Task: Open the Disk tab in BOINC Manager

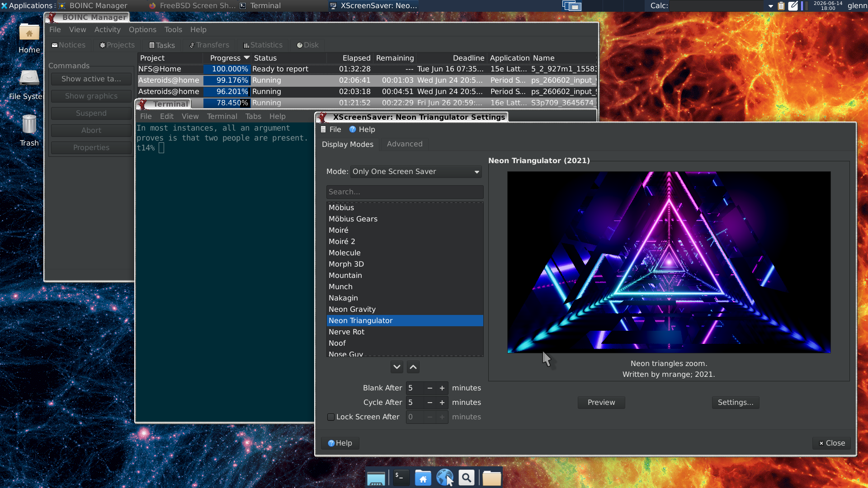Action: pyautogui.click(x=308, y=45)
